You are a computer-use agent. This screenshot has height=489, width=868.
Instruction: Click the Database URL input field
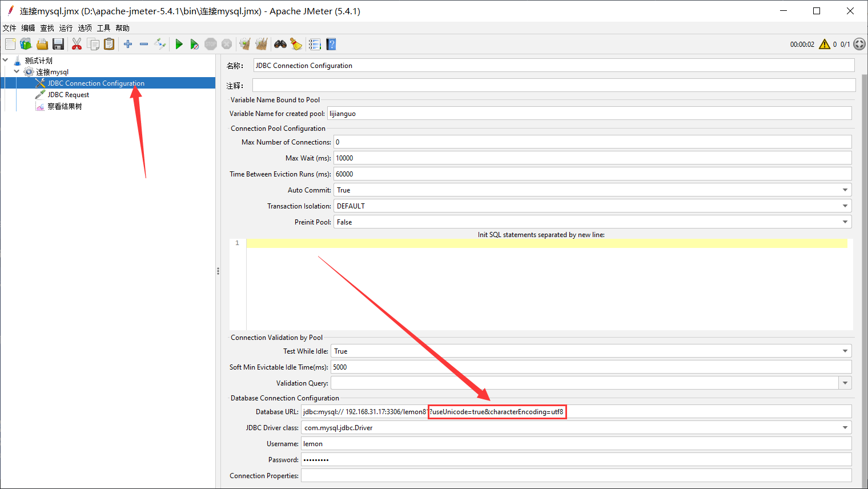tap(685, 412)
